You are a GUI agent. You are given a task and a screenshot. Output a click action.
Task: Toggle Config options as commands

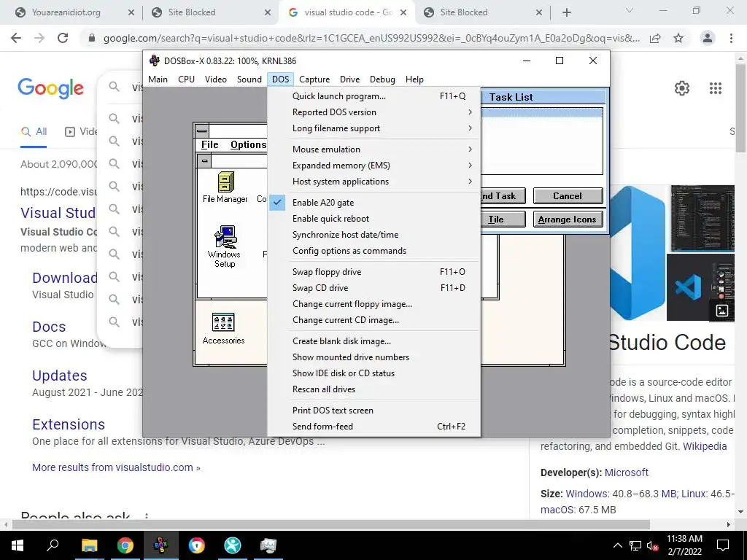pos(374,251)
